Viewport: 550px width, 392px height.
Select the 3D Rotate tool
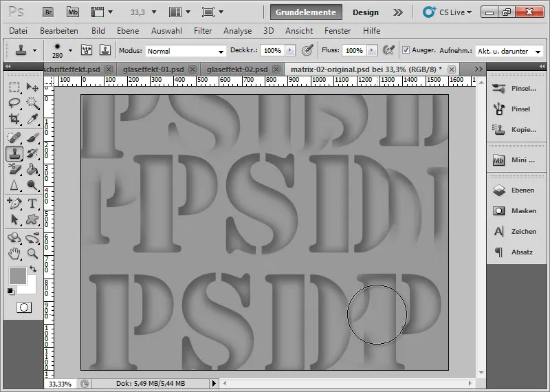pyautogui.click(x=14, y=237)
